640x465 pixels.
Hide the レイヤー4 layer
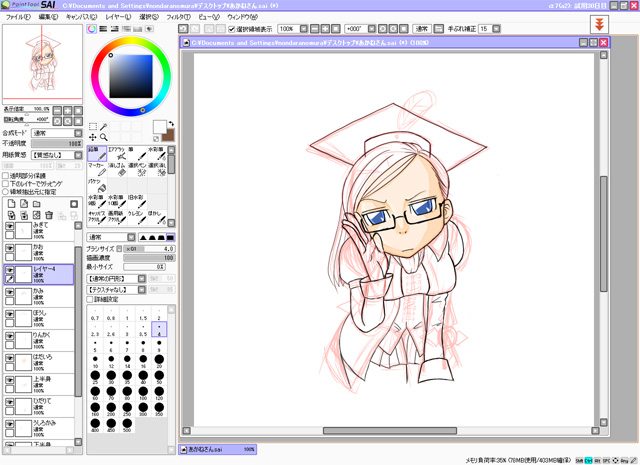[10, 270]
